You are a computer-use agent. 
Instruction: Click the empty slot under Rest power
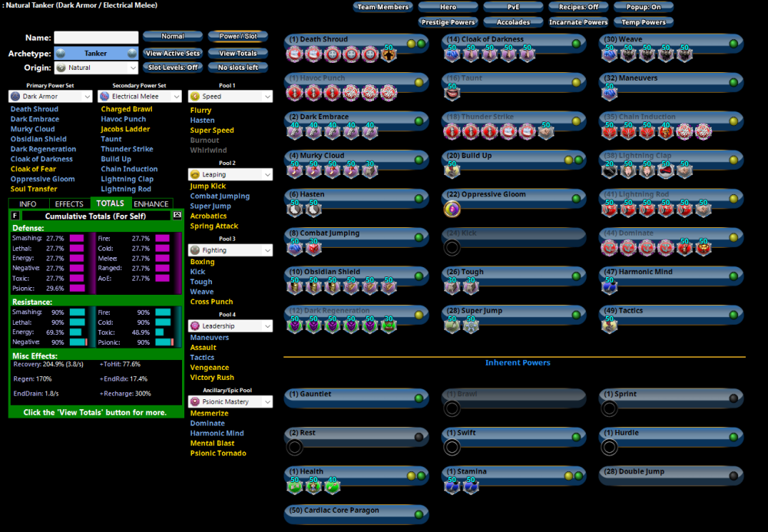(295, 447)
